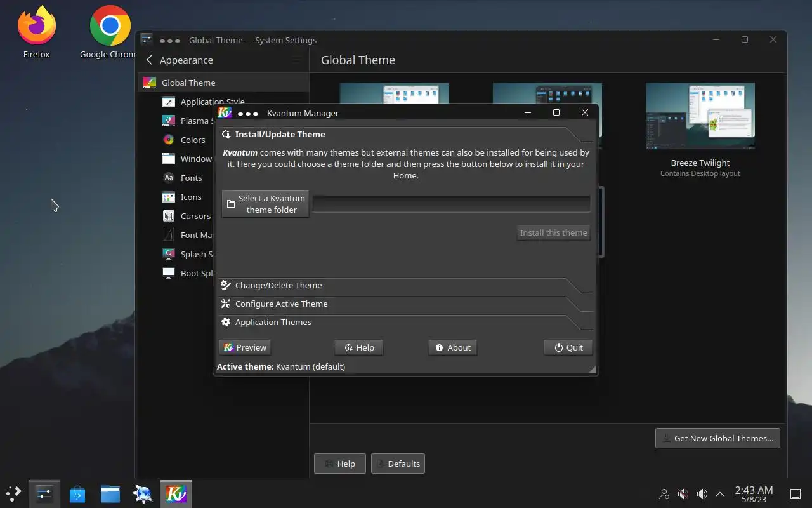Screen dimensions: 812x508
Task: Click the Application Style sidebar icon
Action: [168, 102]
